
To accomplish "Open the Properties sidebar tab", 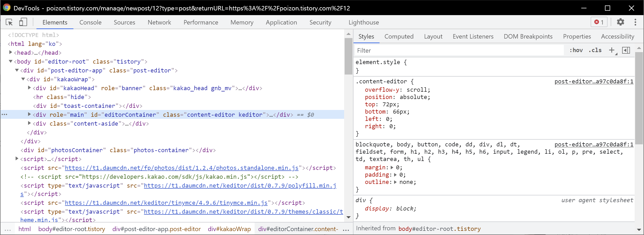I will (x=577, y=36).
